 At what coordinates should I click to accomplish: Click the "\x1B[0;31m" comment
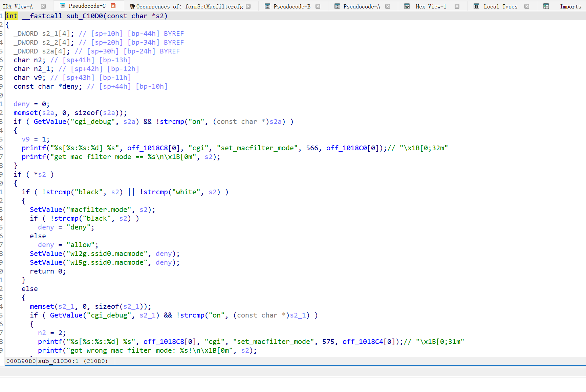click(x=434, y=342)
